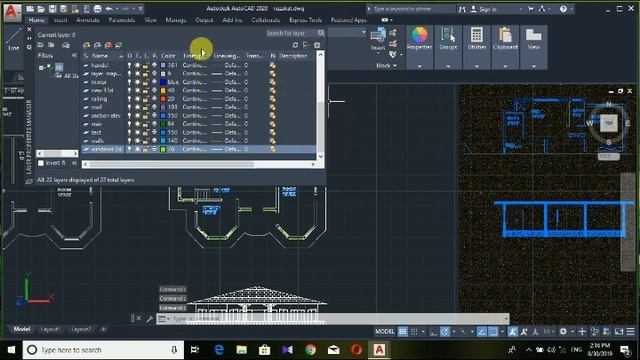Click the Clean Screen icon in status bar
This screenshot has width=640, height=360.
pyautogui.click(x=619, y=331)
